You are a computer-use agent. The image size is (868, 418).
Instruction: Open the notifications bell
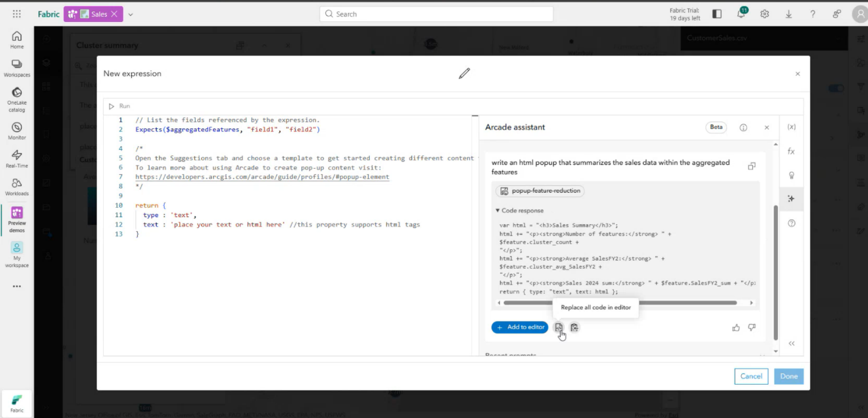point(740,13)
